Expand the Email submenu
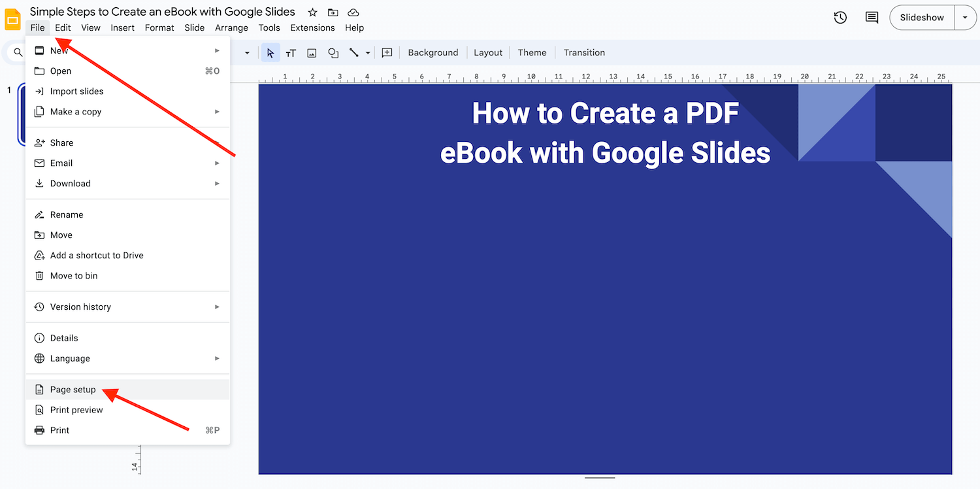 tap(217, 163)
